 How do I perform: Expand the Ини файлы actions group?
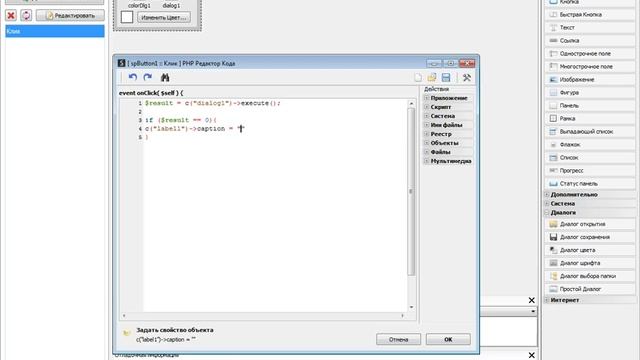(427, 125)
